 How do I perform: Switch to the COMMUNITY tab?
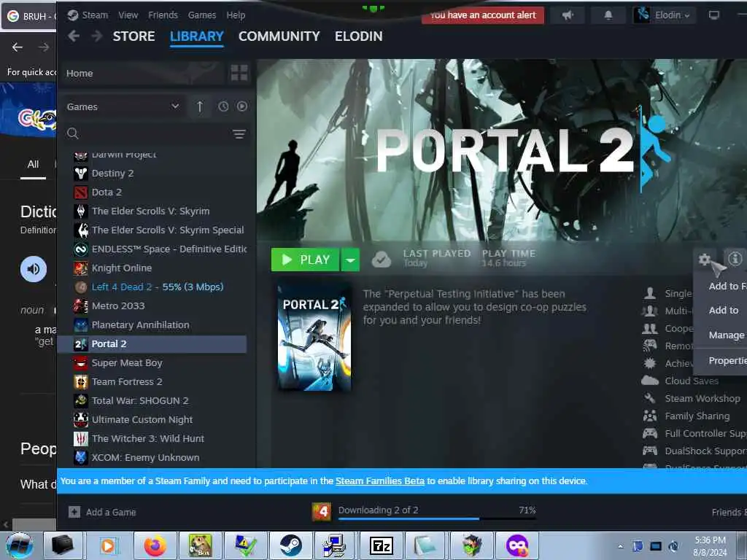[279, 36]
